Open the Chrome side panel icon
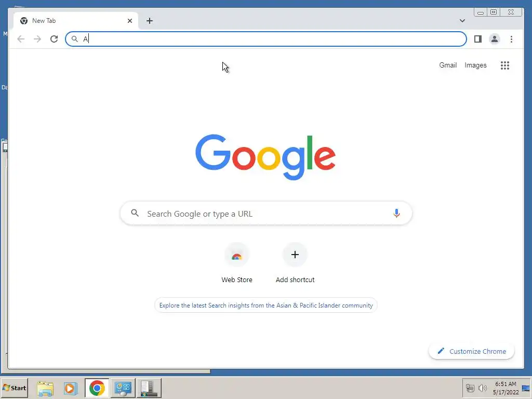532x399 pixels. coord(478,39)
